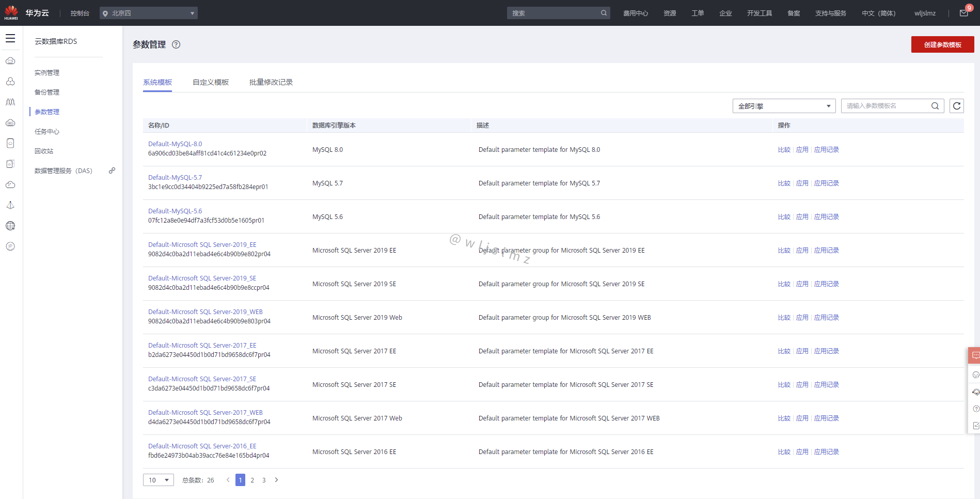Image resolution: width=980 pixels, height=499 pixels.
Task: Open the Default-MySQL-5.7 template link
Action: 175,178
